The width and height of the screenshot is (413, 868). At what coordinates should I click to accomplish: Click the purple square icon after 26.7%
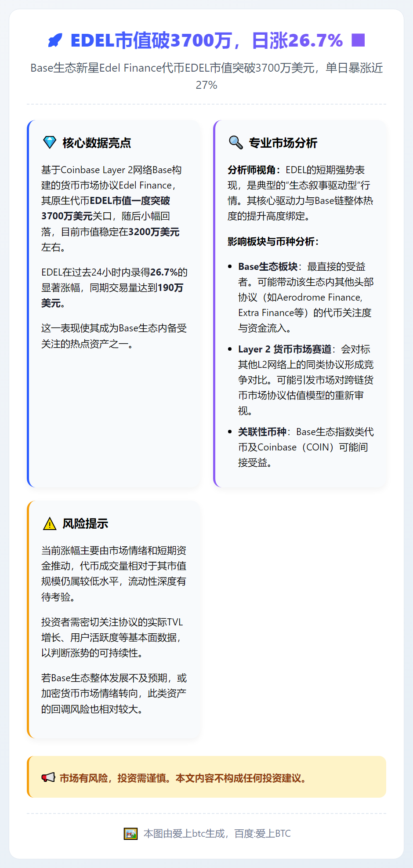click(358, 40)
